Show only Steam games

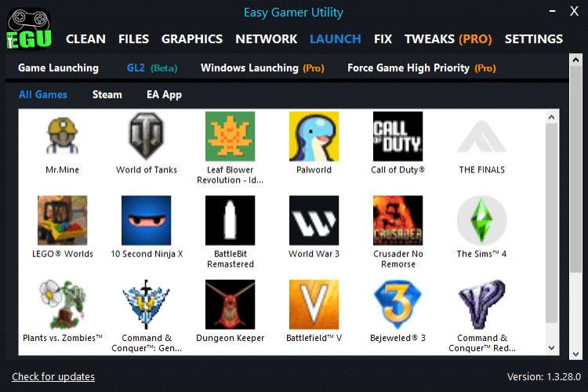107,95
